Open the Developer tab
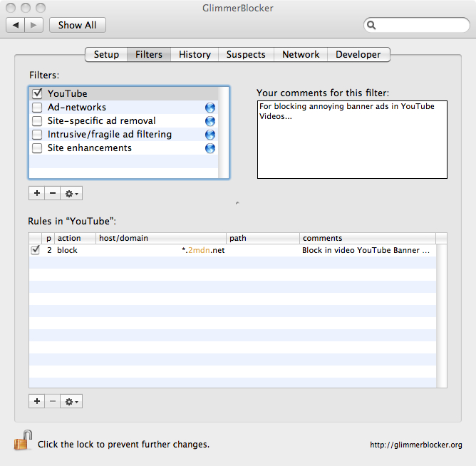The image size is (476, 466). 358,54
